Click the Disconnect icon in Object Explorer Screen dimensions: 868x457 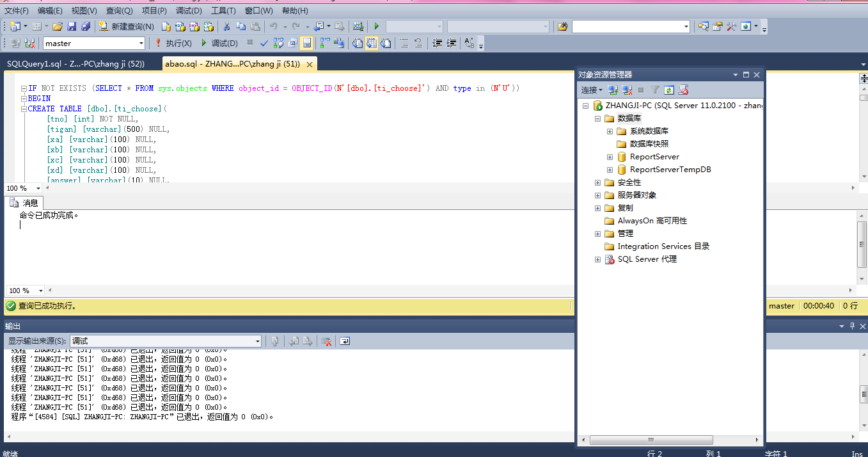(x=627, y=90)
